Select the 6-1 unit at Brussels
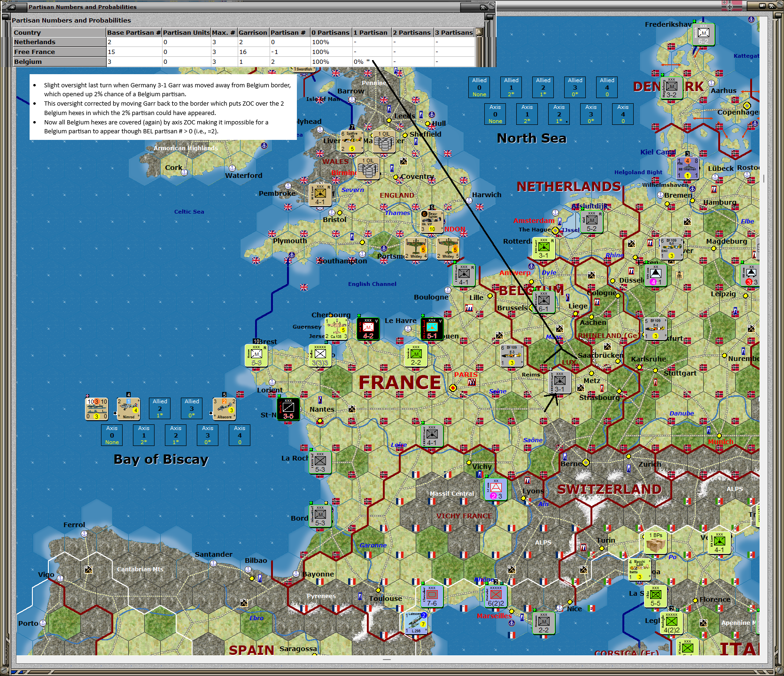 click(x=543, y=302)
